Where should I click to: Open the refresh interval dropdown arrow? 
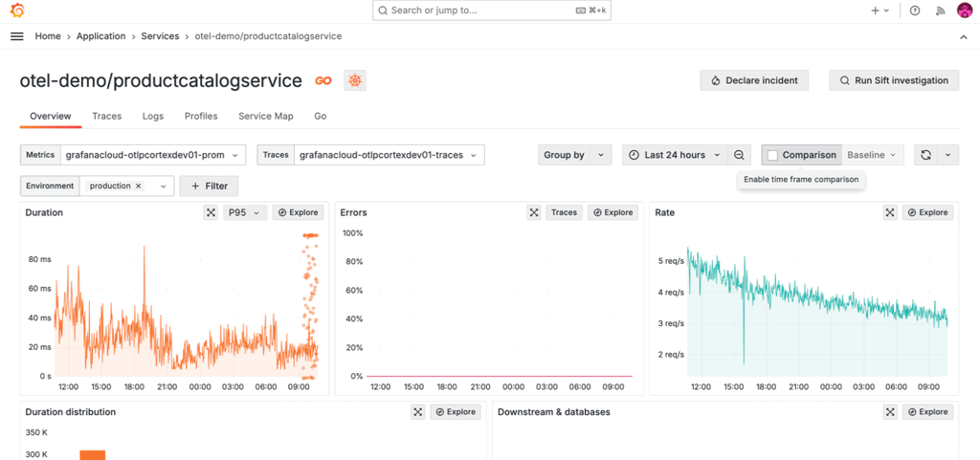[948, 155]
